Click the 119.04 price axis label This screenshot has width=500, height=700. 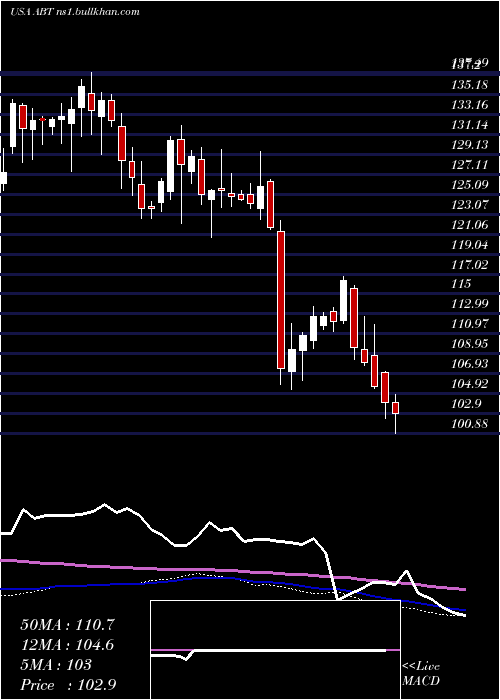pos(469,245)
